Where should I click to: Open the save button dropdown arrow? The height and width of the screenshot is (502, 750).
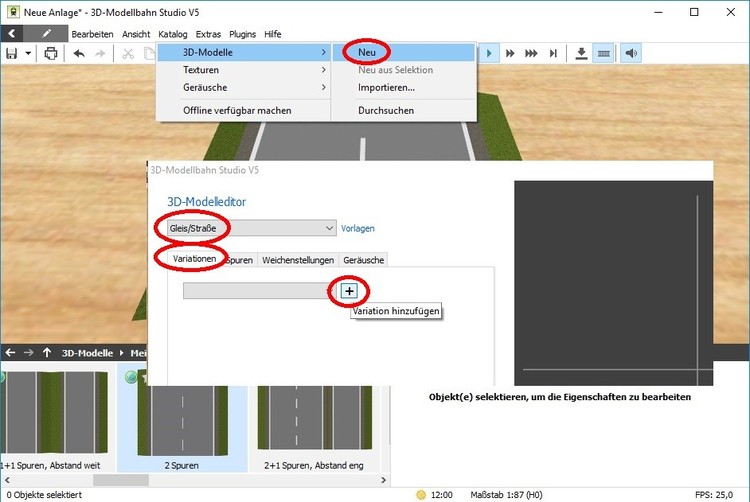click(28, 53)
